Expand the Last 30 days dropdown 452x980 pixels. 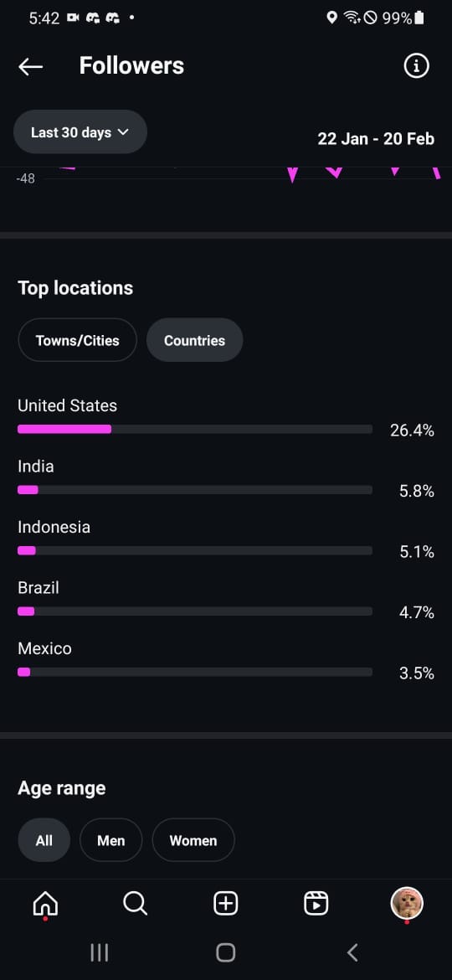80,132
